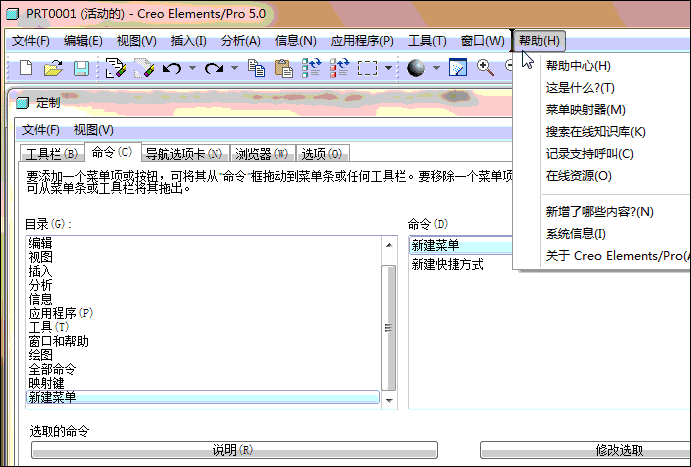Open an existing file via folder icon

click(x=53, y=68)
